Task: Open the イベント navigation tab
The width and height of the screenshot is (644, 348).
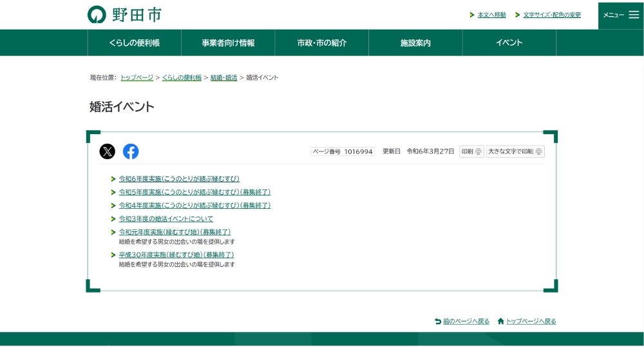Action: [509, 43]
